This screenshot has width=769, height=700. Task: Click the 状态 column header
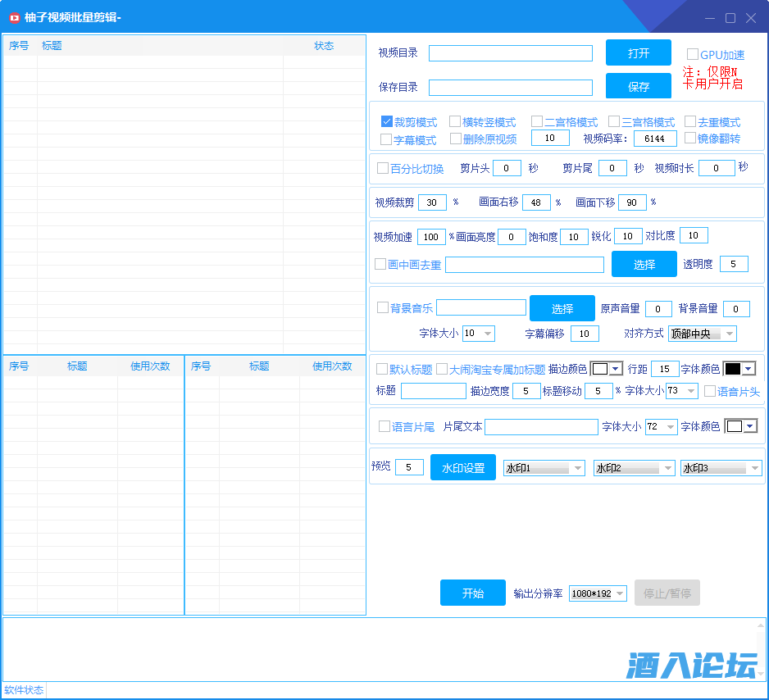[x=324, y=46]
